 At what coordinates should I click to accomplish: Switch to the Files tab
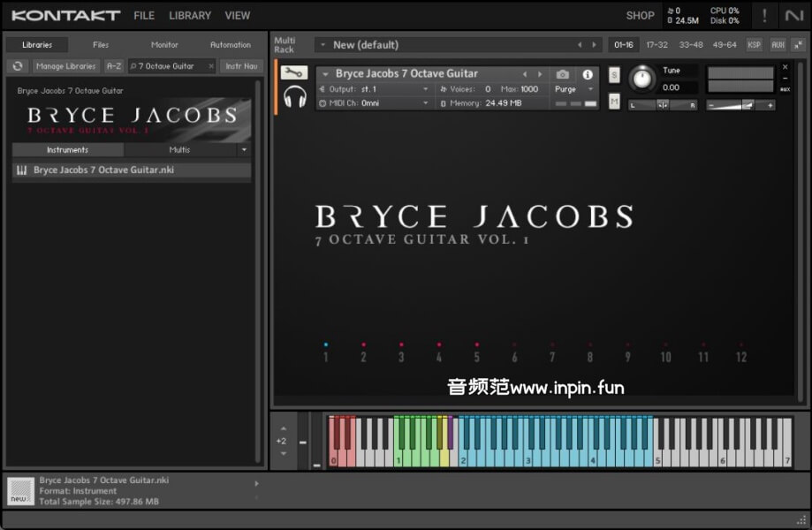pos(101,45)
